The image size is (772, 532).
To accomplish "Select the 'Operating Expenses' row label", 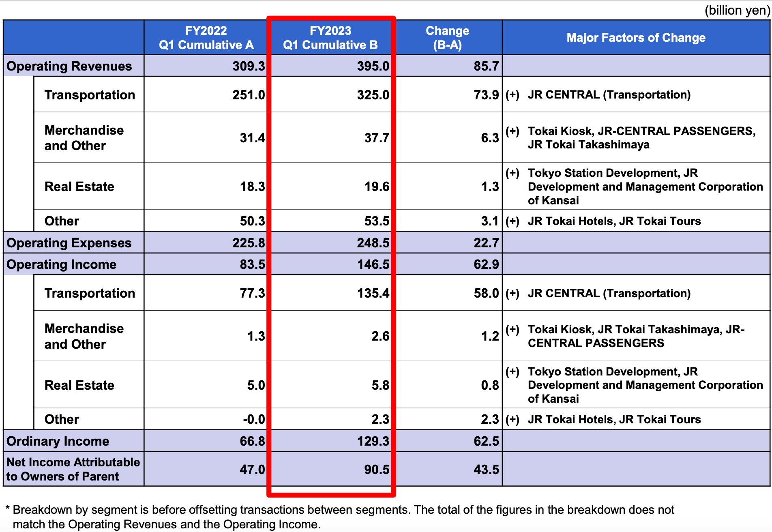I will click(69, 243).
